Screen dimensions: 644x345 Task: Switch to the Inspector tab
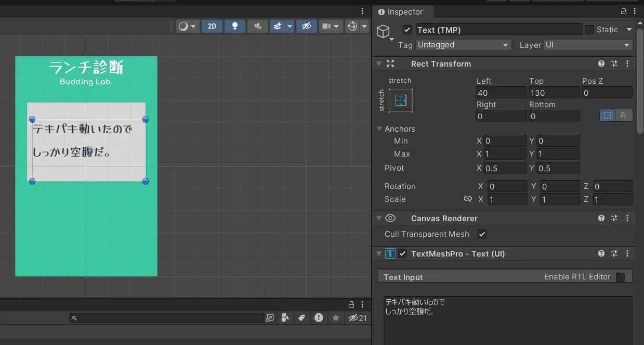pyautogui.click(x=400, y=11)
